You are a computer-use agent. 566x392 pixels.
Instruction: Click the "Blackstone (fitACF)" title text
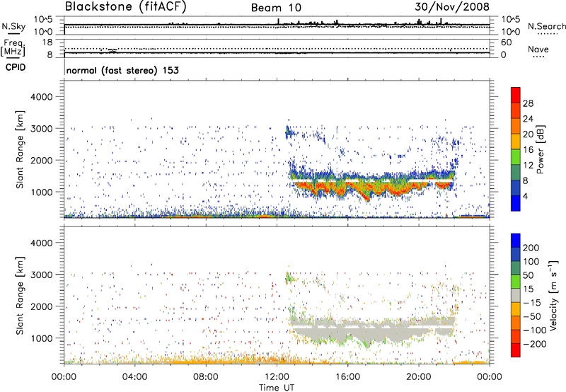[125, 6]
